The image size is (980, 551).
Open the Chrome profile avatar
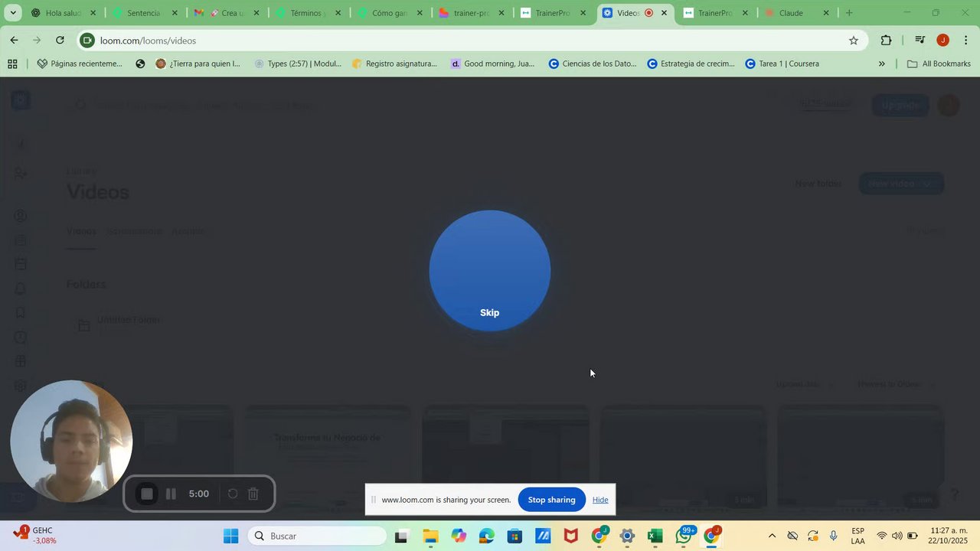click(x=943, y=41)
